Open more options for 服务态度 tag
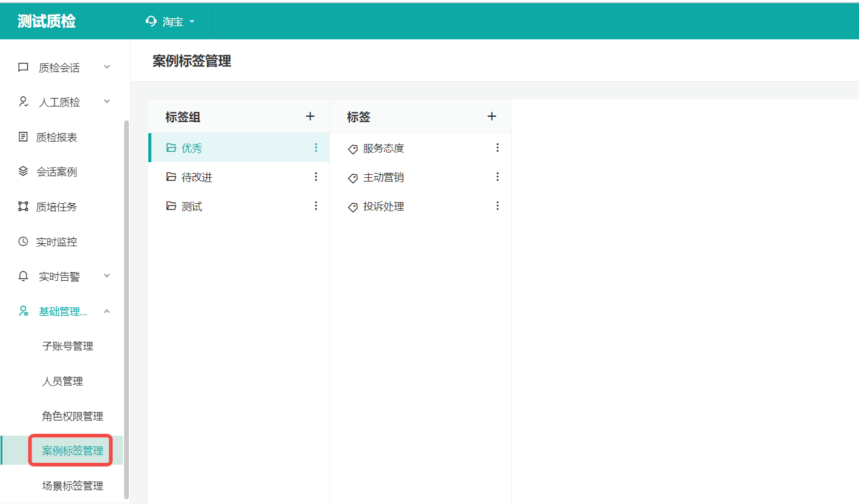This screenshot has height=504, width=859. 497,148
